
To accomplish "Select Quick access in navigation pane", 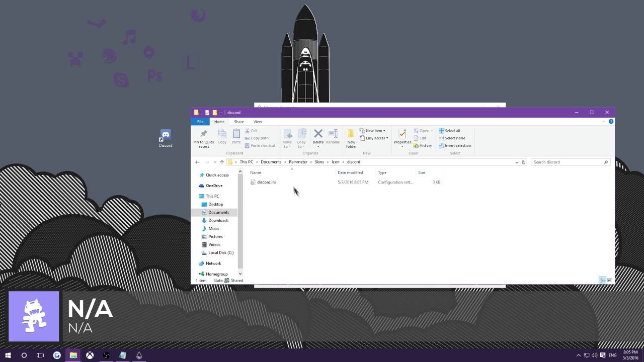I will [x=217, y=175].
